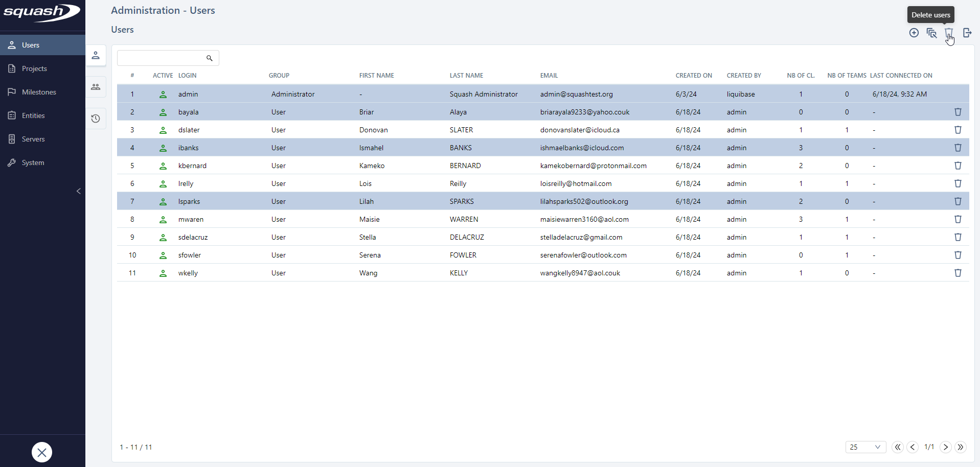Toggle active status for user bayala

coord(163,112)
